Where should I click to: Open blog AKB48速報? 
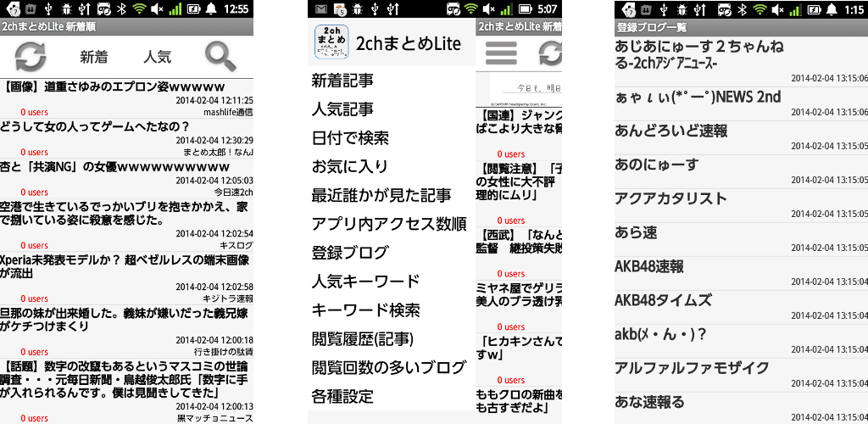click(741, 273)
